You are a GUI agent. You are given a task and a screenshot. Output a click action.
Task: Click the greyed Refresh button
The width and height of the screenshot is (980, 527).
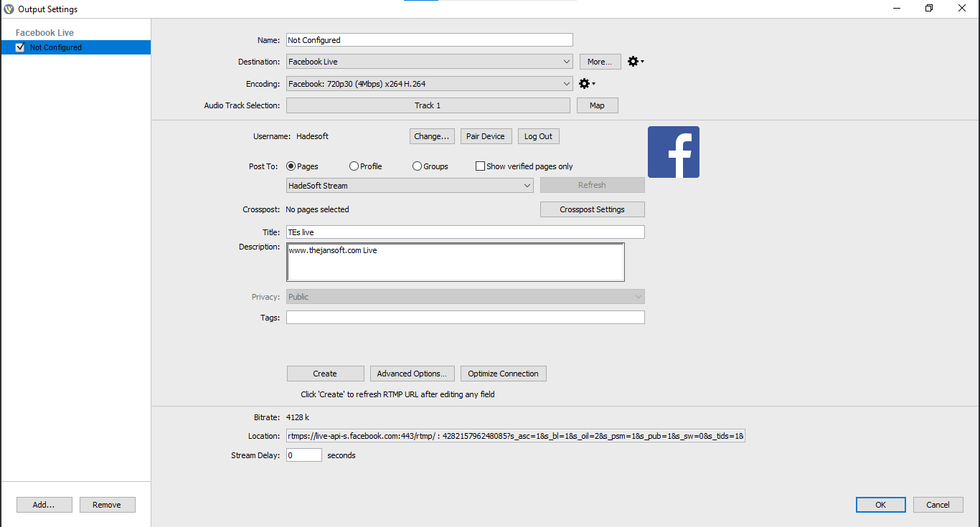[x=592, y=185]
